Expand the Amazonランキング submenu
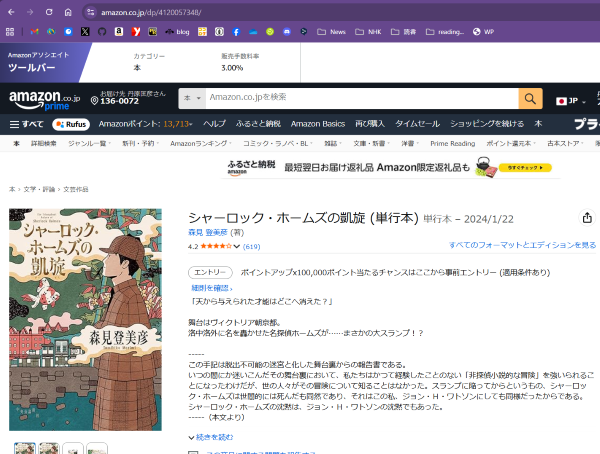 [201, 144]
